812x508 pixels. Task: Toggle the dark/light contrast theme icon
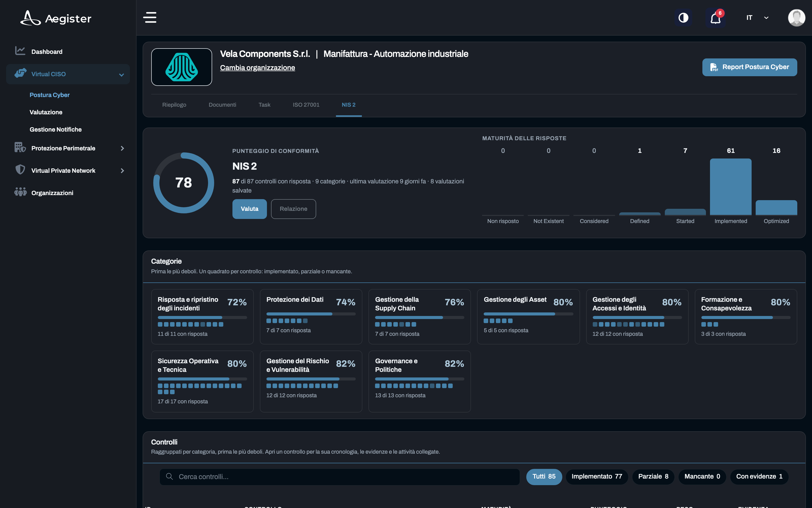pyautogui.click(x=683, y=18)
